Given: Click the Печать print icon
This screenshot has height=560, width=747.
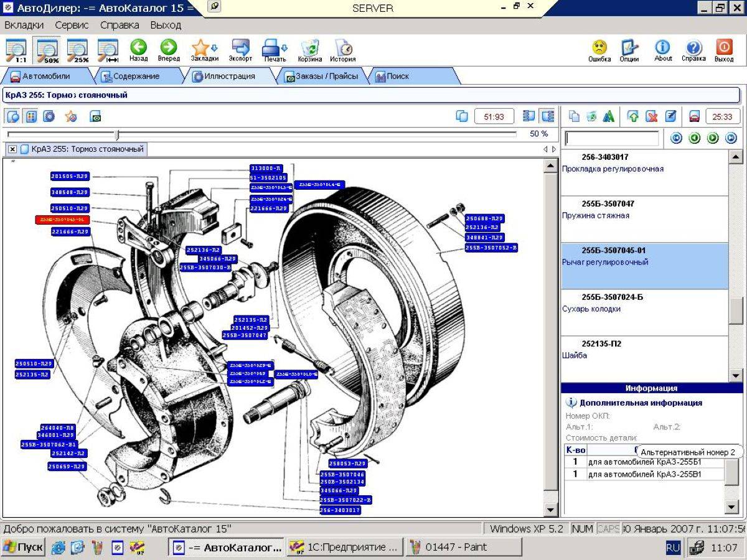Looking at the screenshot, I should pyautogui.click(x=275, y=50).
